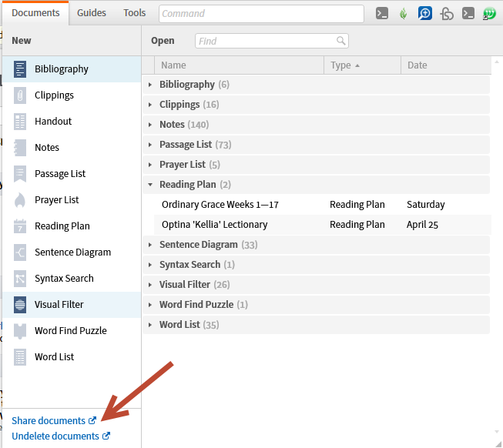503x448 pixels.
Task: Create a new Visual Filter document
Action: click(x=72, y=304)
